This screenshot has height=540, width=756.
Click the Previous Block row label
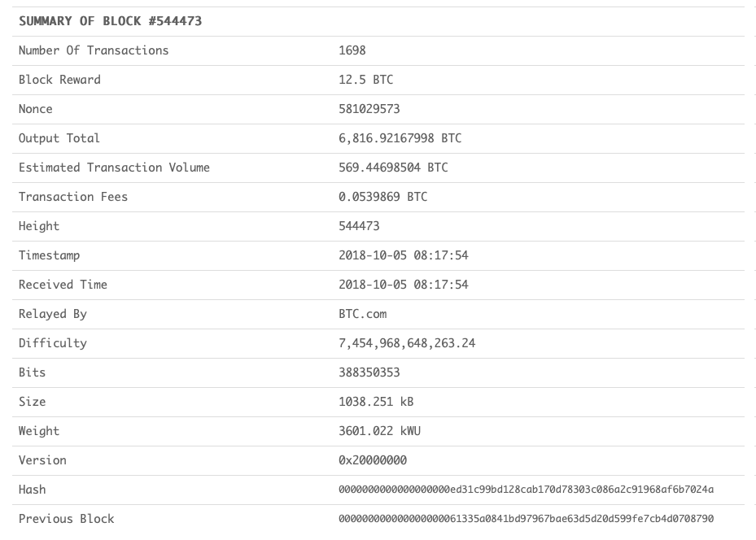click(67, 519)
